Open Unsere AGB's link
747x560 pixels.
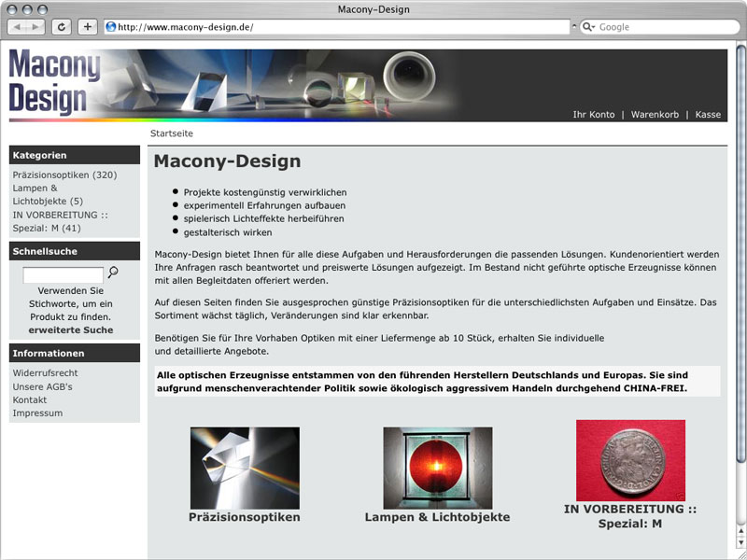42,386
